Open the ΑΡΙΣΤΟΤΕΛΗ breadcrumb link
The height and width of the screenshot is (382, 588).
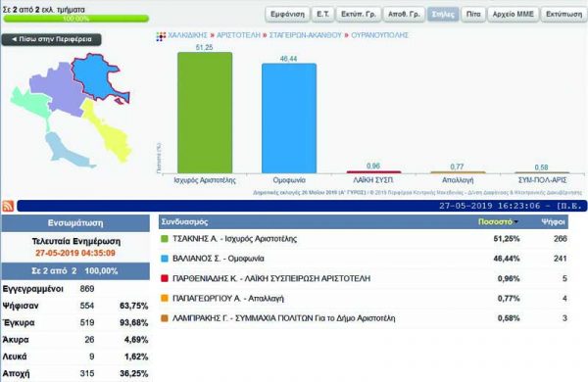[238, 35]
